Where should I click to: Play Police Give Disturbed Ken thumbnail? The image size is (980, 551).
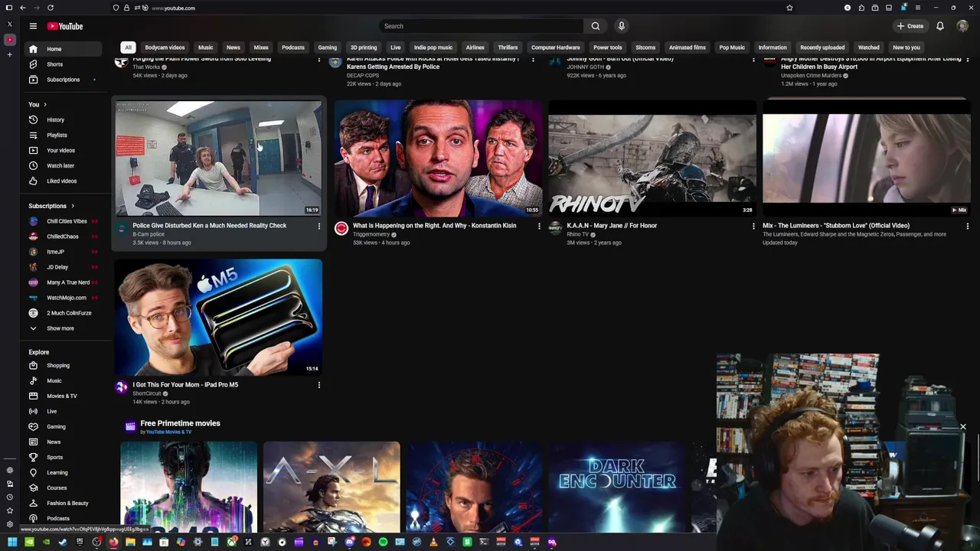pos(218,158)
